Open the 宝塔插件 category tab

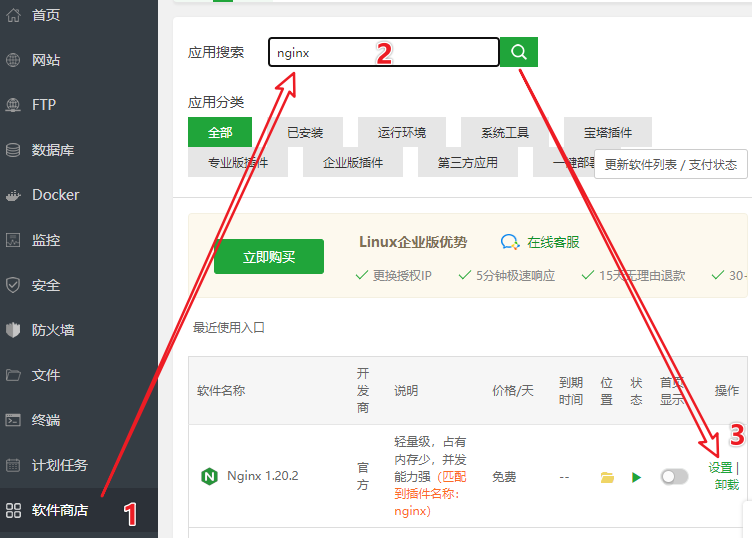click(608, 132)
